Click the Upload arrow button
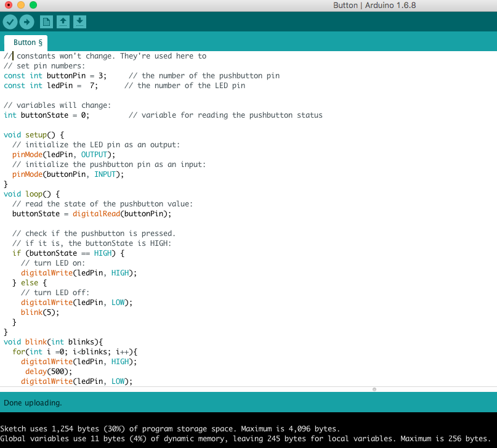The height and width of the screenshot is (448, 497). (26, 22)
